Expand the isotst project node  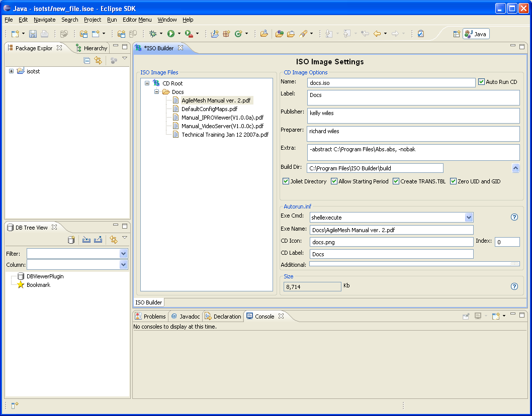coord(11,71)
